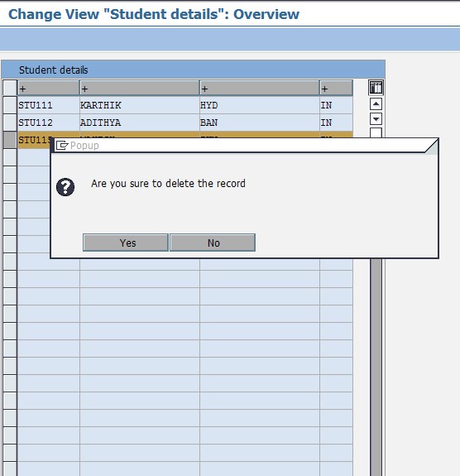Click the ADITHYA name cell
Viewport: 460px width, 476px height.
[x=140, y=123]
